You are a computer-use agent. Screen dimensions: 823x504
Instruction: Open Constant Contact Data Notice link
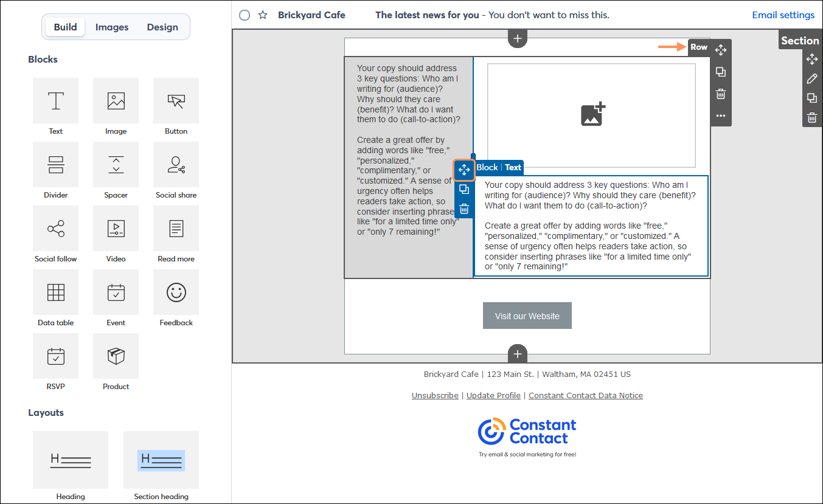pos(586,395)
